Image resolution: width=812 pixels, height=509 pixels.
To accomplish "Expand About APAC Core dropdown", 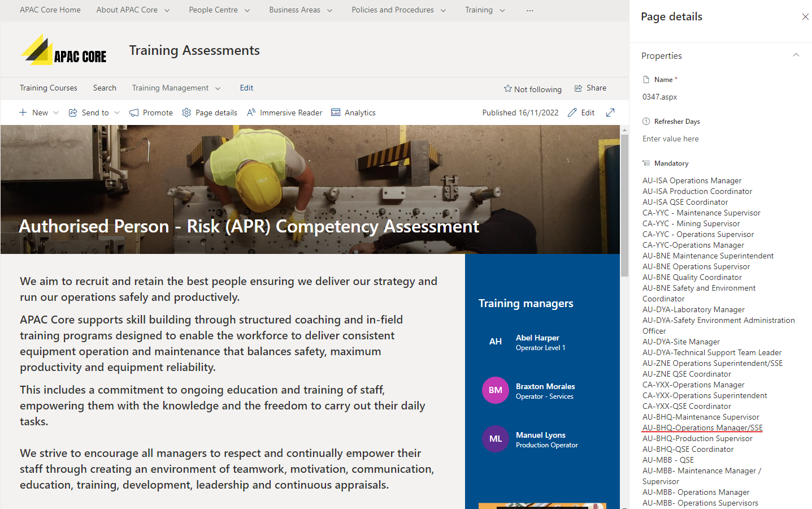I will [167, 10].
